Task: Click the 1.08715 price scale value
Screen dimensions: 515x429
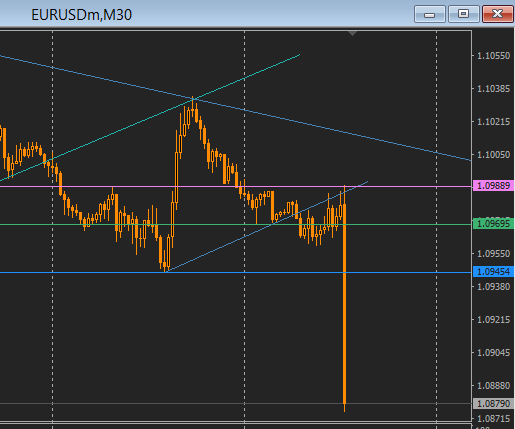Action: [x=494, y=419]
